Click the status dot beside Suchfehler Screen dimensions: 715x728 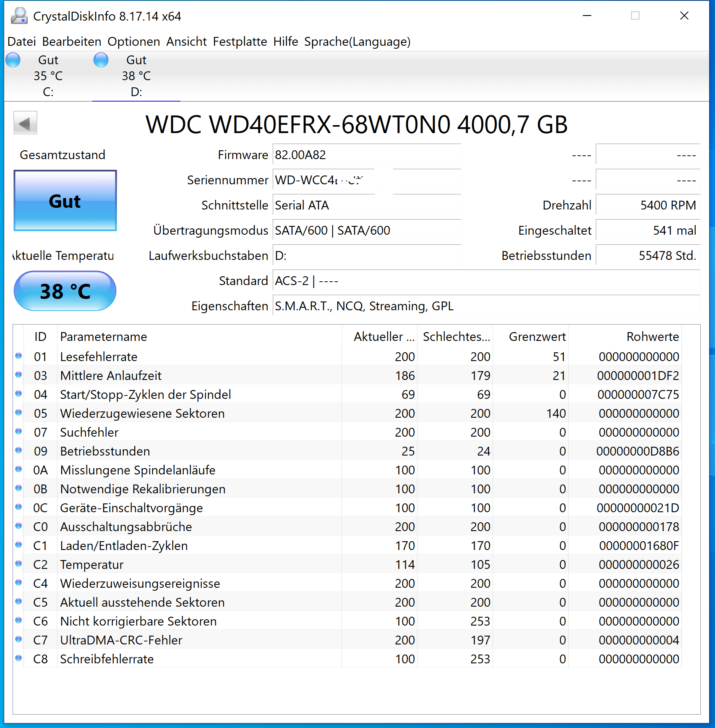[x=18, y=432]
